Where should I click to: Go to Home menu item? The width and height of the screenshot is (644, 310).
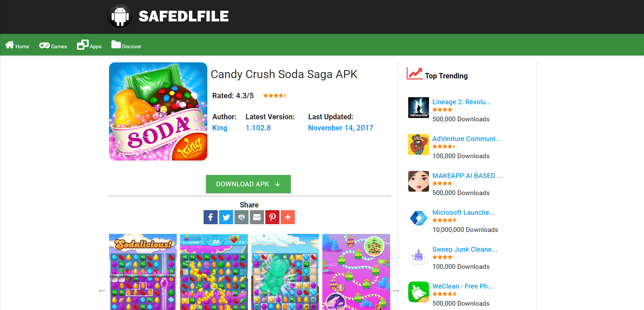(17, 45)
